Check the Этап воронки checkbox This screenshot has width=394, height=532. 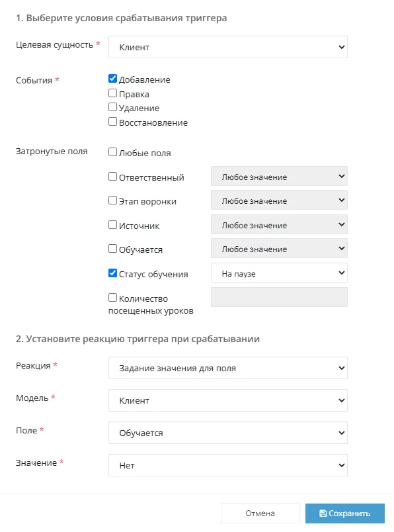(112, 200)
